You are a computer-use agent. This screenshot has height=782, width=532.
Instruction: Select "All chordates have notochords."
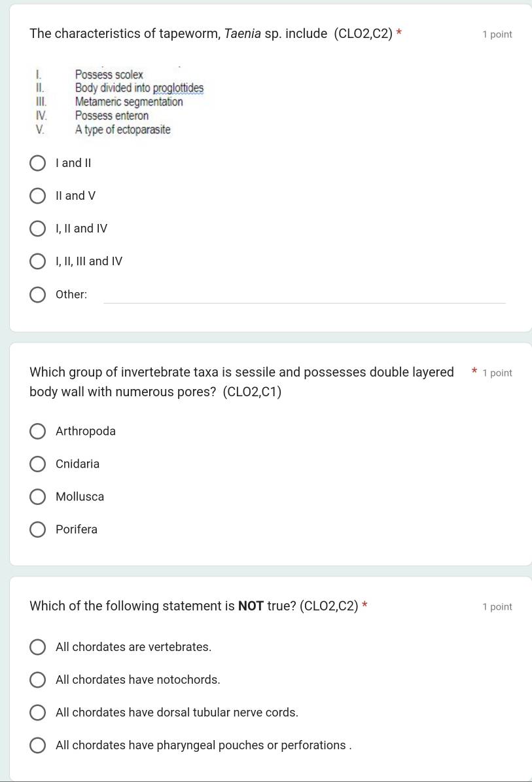[38, 680]
